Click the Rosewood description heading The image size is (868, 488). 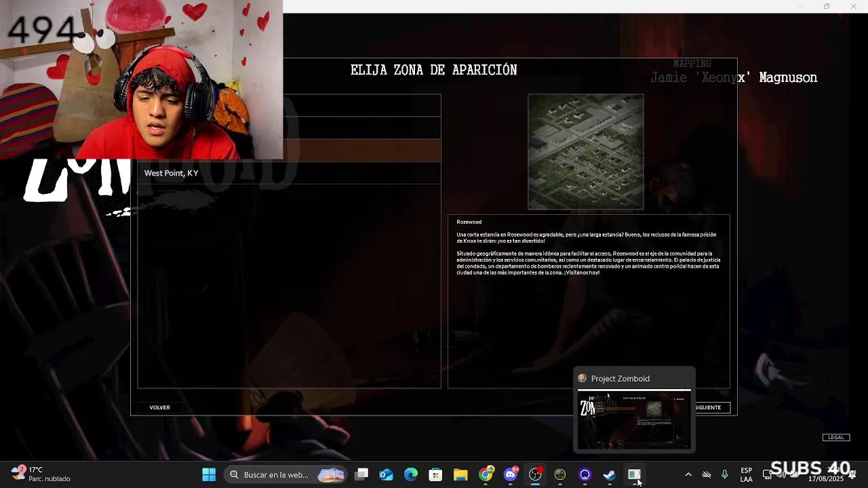pyautogui.click(x=469, y=222)
